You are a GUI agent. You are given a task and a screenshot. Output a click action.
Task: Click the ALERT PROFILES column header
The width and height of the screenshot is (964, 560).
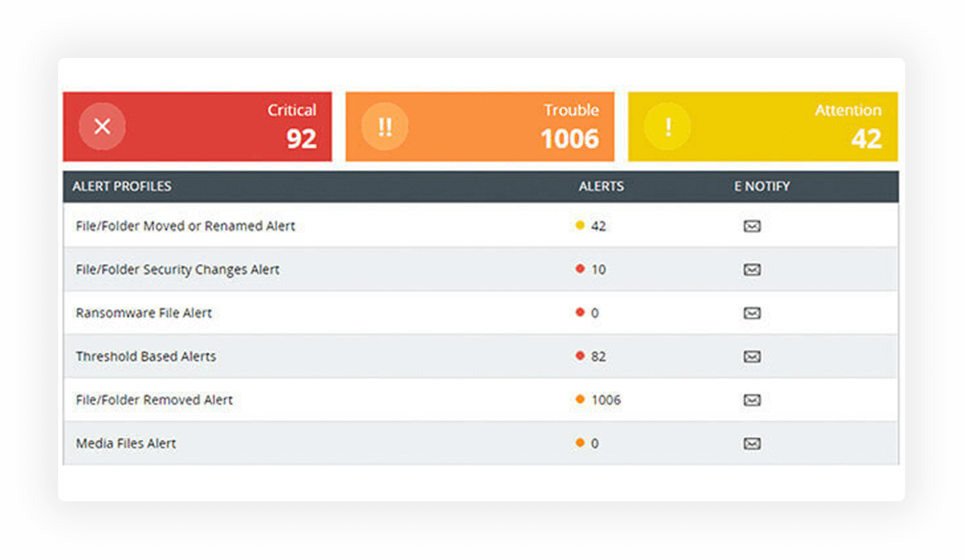(x=122, y=186)
